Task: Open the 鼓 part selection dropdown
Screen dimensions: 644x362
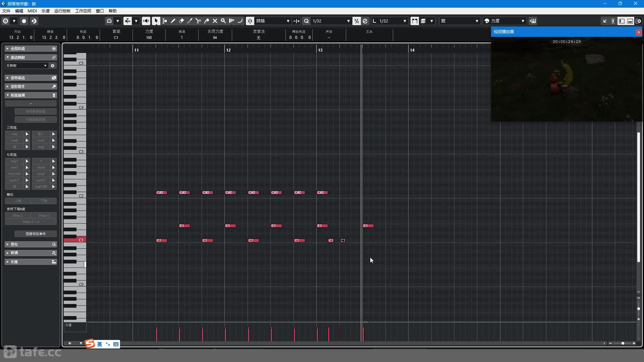Action: (x=460, y=21)
